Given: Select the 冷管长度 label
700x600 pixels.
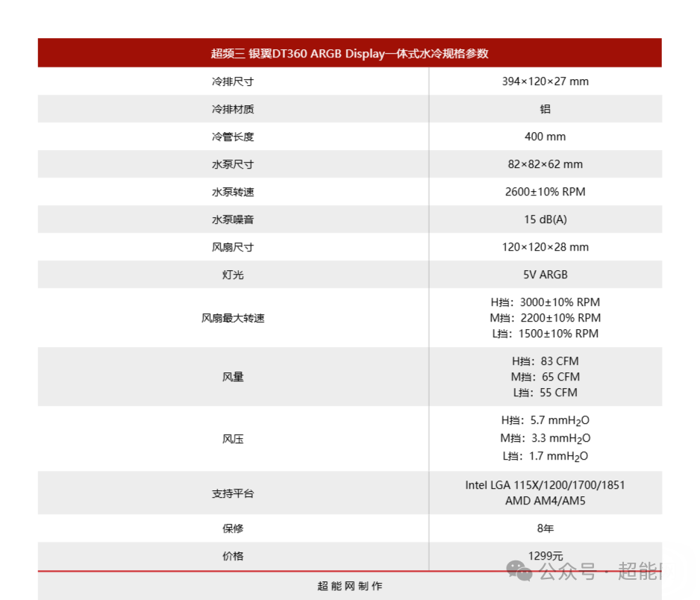Looking at the screenshot, I should [233, 137].
